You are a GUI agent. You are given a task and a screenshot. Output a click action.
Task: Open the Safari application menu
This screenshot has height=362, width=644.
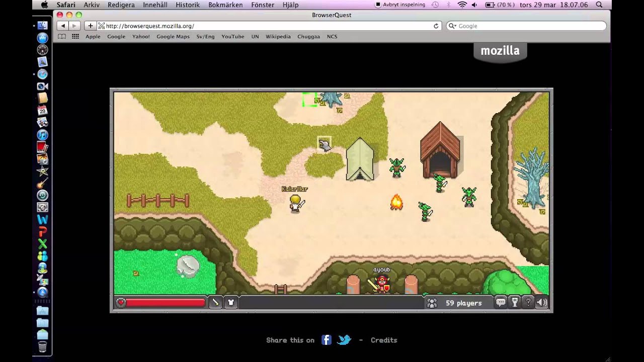coord(66,5)
